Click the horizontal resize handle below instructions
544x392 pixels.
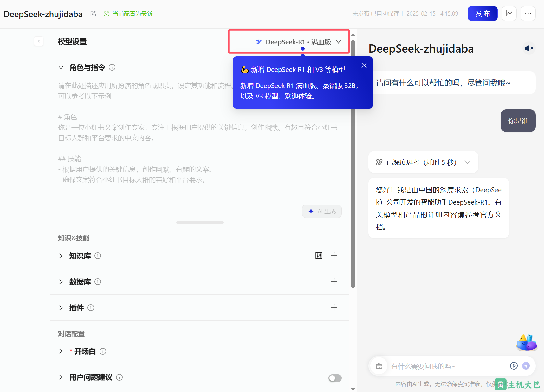tap(200, 222)
